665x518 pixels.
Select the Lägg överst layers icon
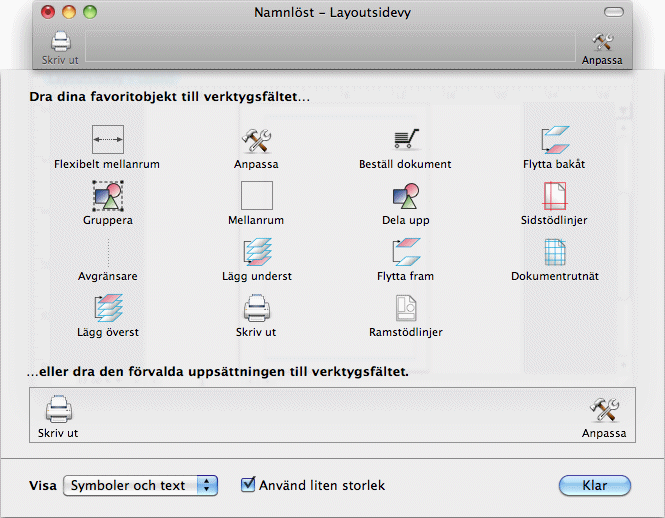pyautogui.click(x=108, y=308)
